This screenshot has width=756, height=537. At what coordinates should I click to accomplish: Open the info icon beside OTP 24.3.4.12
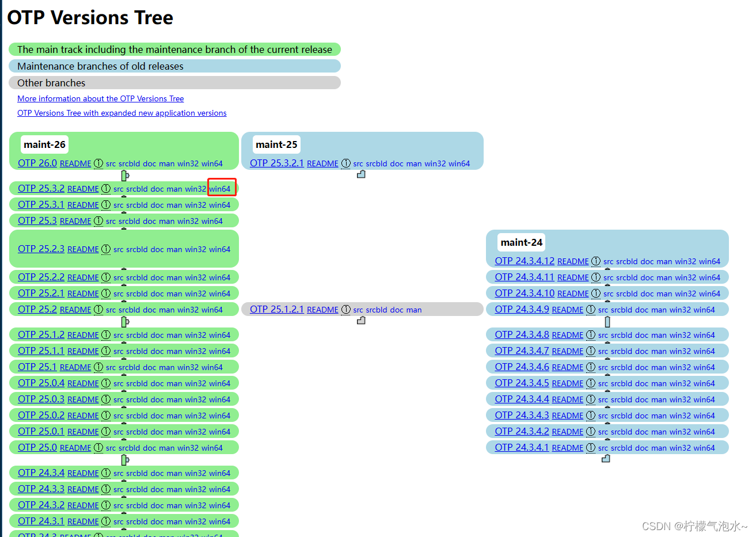pos(596,261)
